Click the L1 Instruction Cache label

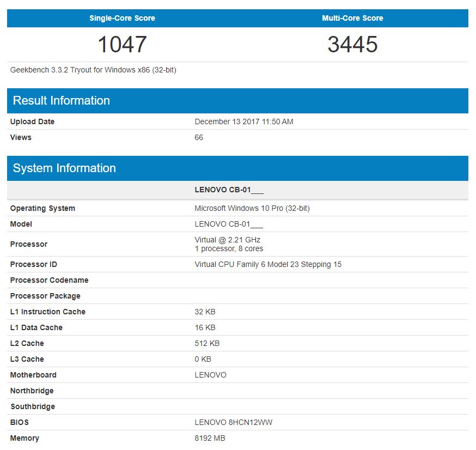[x=48, y=312]
